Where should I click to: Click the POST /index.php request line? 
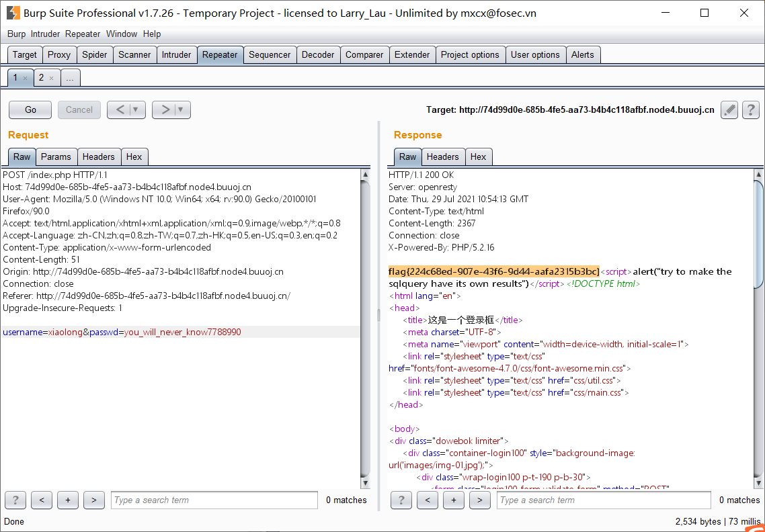point(55,175)
